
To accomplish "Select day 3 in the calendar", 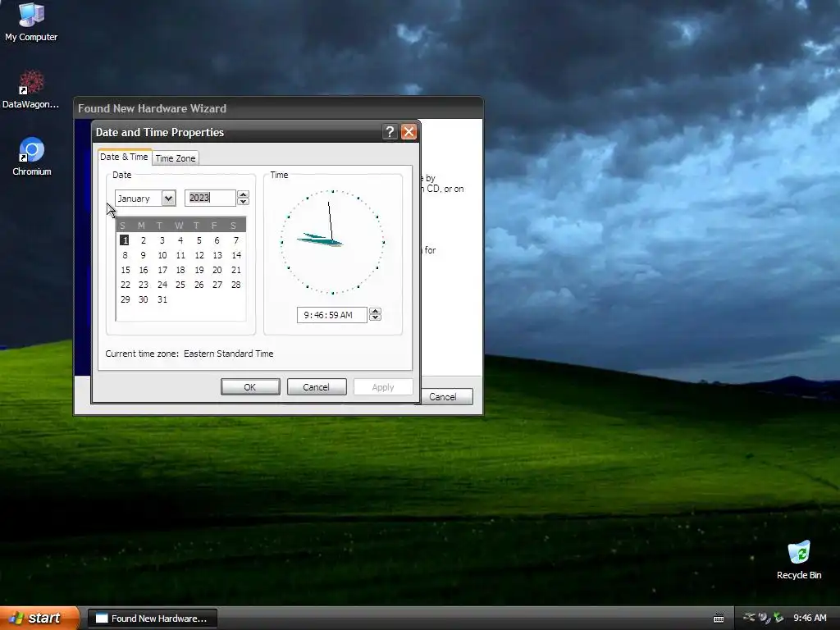I will (162, 240).
